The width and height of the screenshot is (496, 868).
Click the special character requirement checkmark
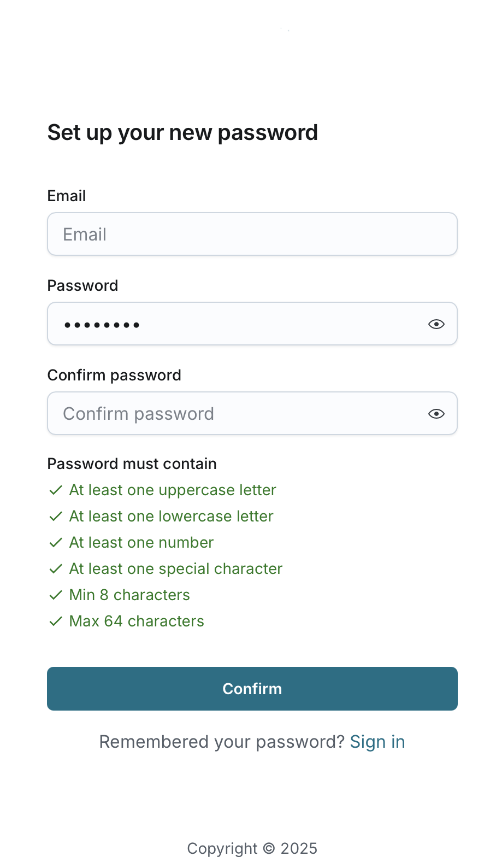(56, 569)
